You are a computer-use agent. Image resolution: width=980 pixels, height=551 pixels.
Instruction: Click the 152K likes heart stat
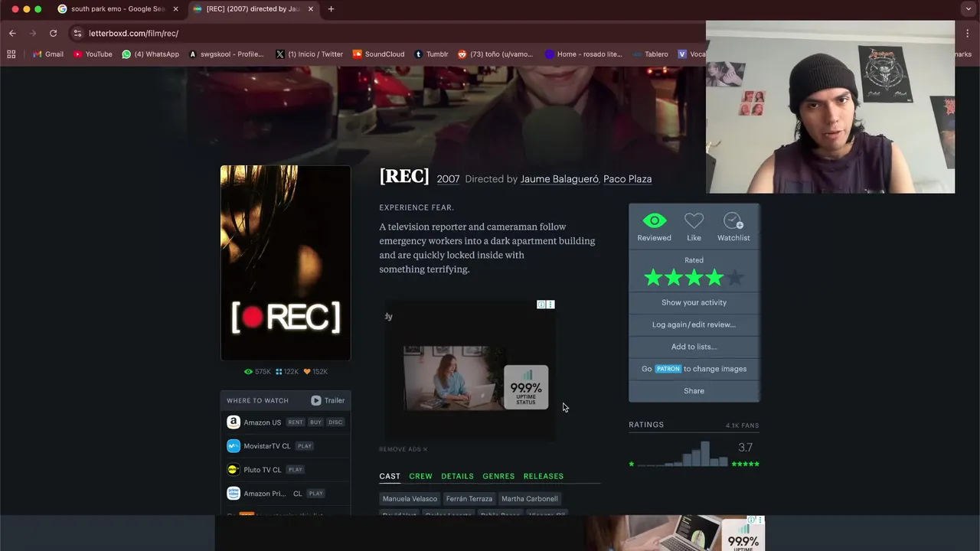(x=315, y=372)
